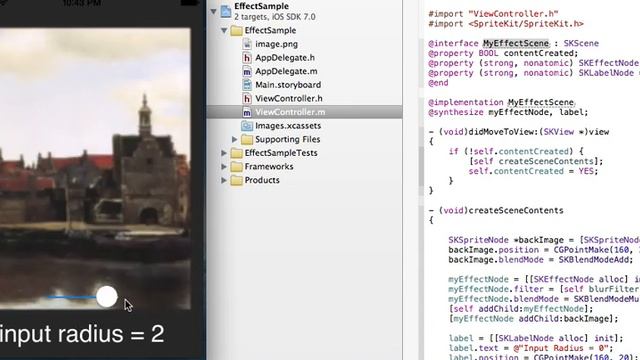Click the @end keyword in the editor
640x360 pixels.
[438, 83]
